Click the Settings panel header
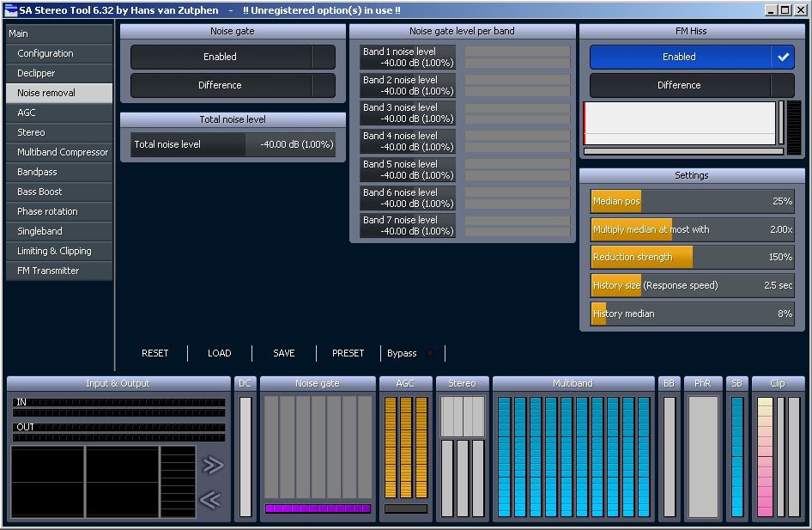Screen dimensions: 812x530 pos(692,175)
